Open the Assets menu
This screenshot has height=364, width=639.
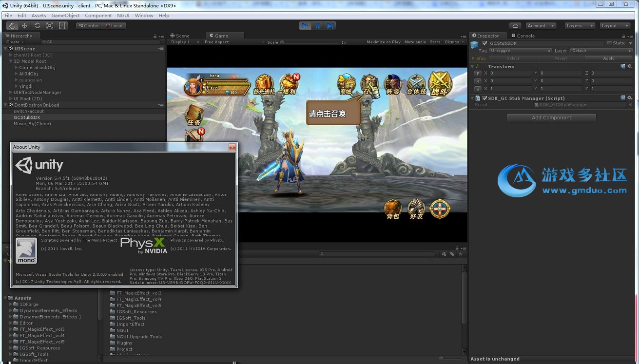(x=39, y=16)
